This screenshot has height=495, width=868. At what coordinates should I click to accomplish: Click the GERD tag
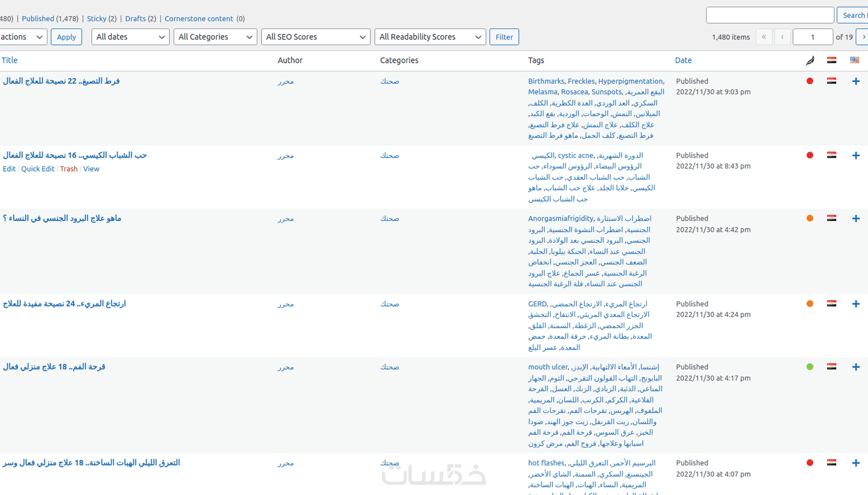537,304
